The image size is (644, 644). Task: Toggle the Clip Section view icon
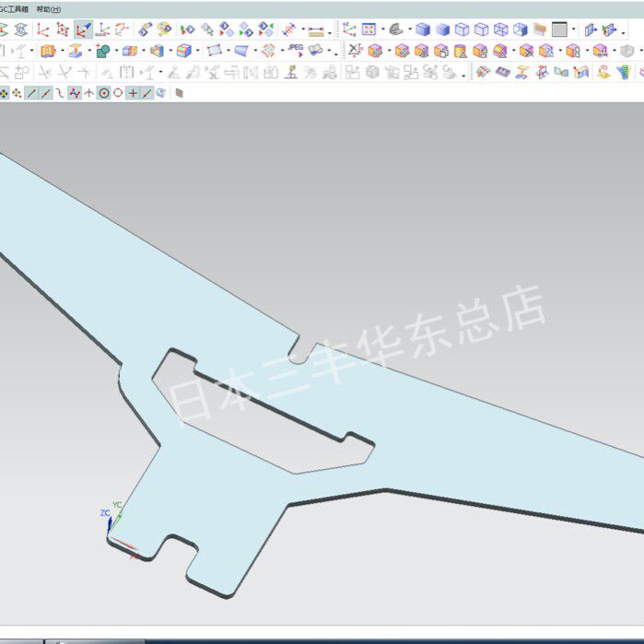(591, 29)
